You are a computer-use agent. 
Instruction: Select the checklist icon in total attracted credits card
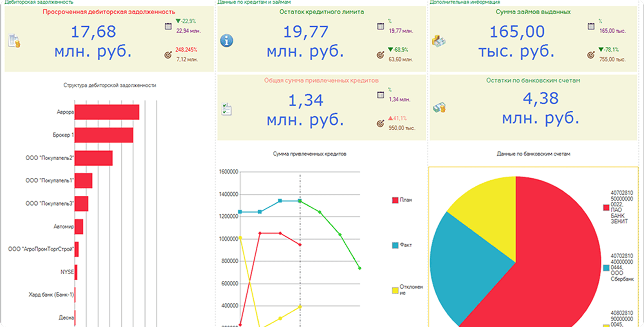click(x=226, y=109)
